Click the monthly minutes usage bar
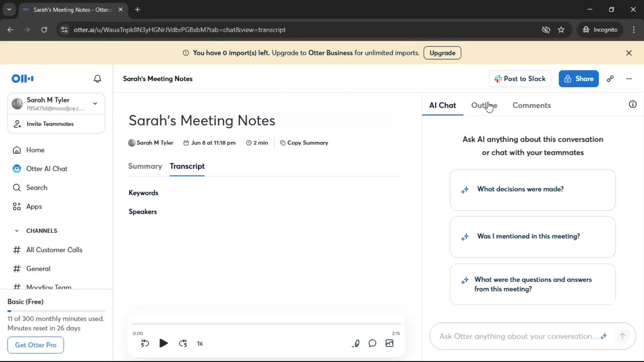 click(x=56, y=311)
